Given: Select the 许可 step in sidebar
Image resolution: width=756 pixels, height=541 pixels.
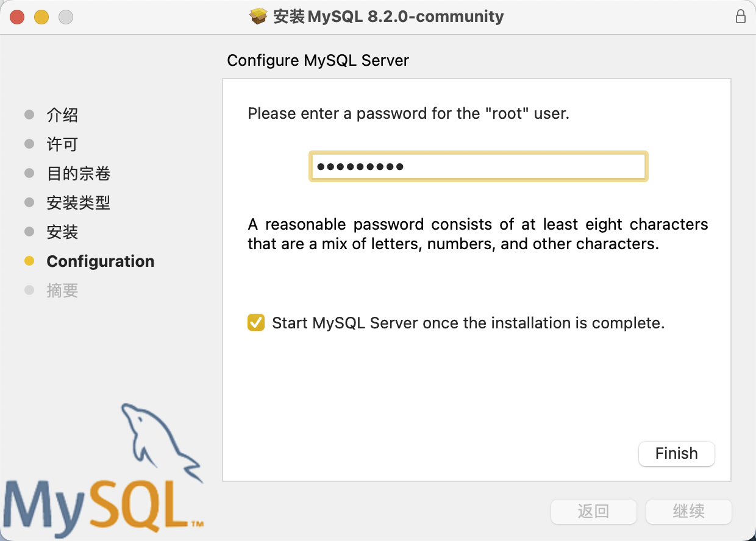Looking at the screenshot, I should 62,144.
